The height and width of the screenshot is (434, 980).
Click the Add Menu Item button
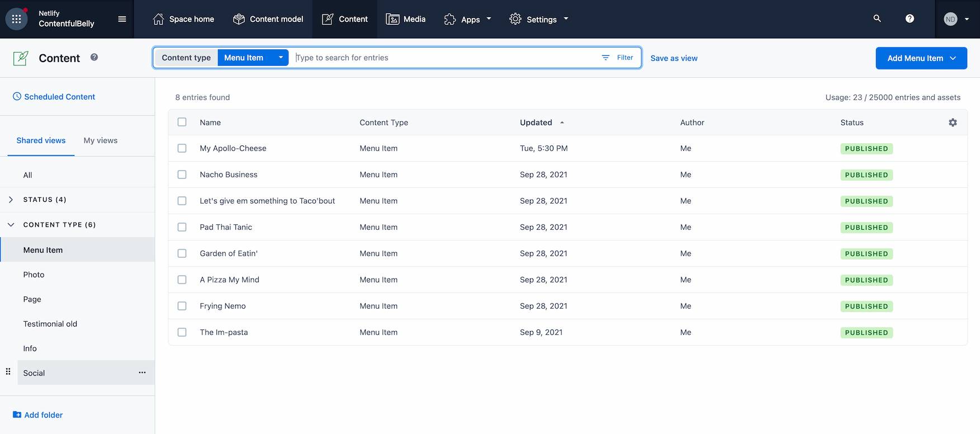click(x=921, y=58)
